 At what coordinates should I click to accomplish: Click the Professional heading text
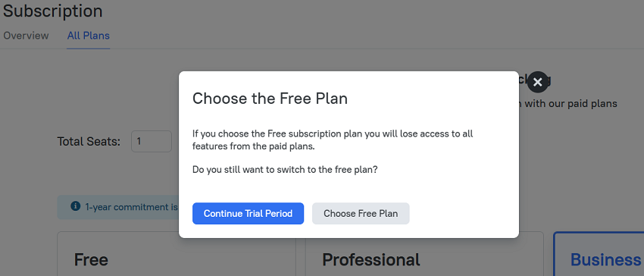point(371,260)
